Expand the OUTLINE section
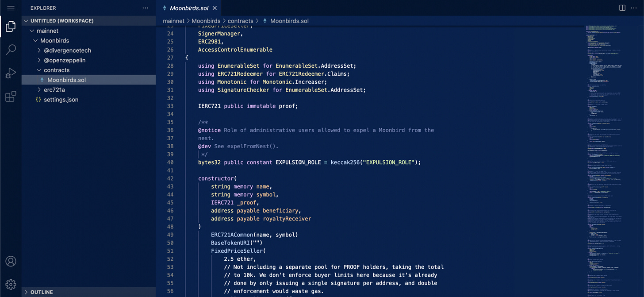The height and width of the screenshot is (297, 644). coord(88,292)
